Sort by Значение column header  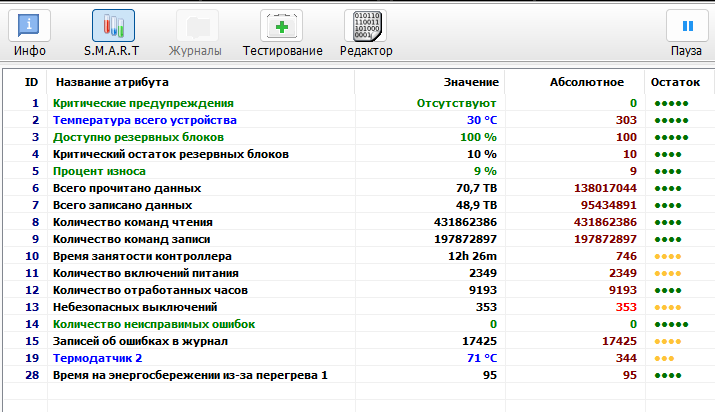pyautogui.click(x=471, y=82)
